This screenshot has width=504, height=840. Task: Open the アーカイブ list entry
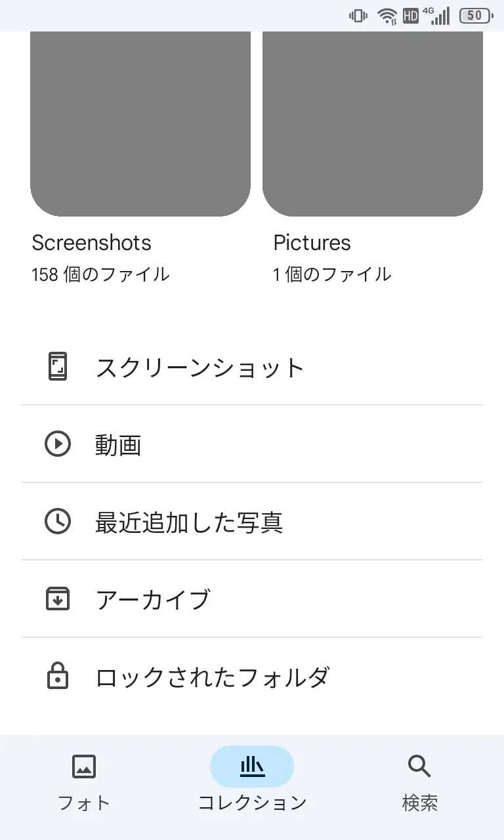tap(153, 600)
